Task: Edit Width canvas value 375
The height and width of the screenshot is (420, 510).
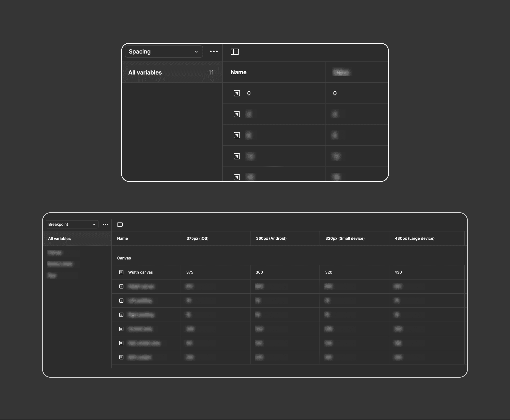Action: click(x=190, y=272)
